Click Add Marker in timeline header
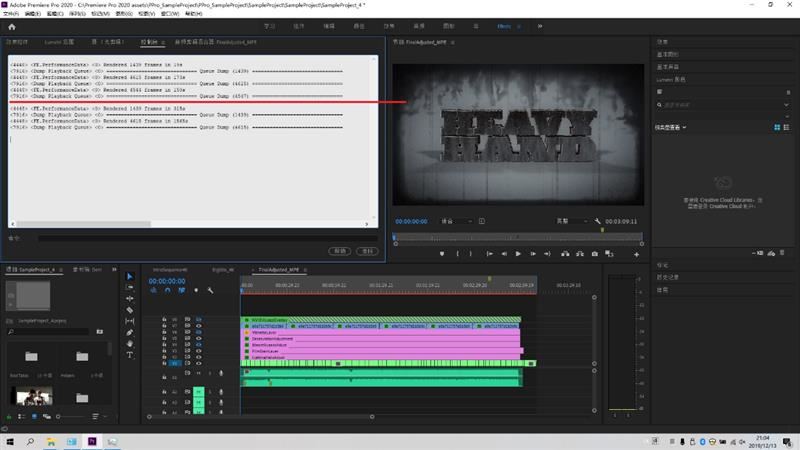 click(x=196, y=290)
